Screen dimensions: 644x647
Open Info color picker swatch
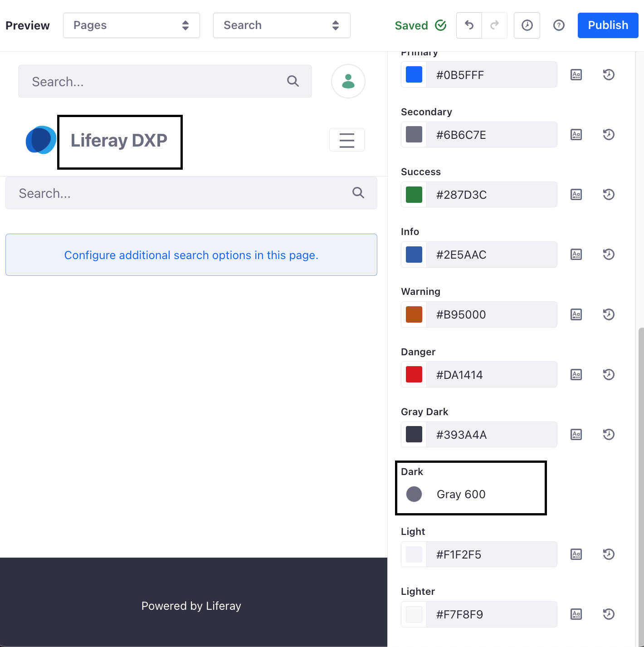414,255
